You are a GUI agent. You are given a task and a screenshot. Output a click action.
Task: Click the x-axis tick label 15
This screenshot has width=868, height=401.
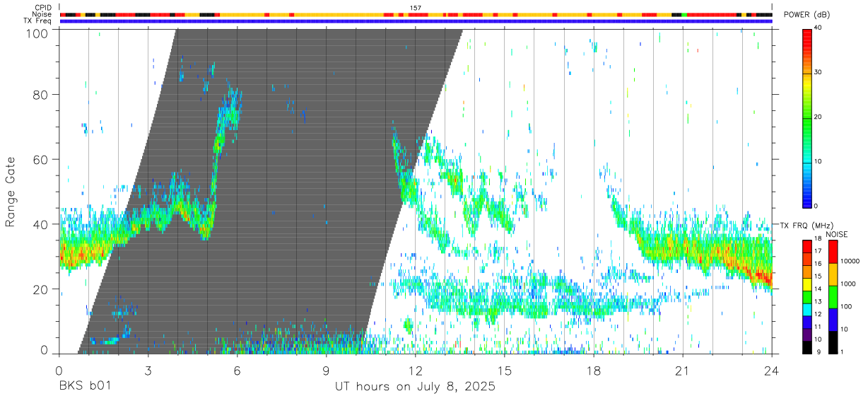[x=505, y=370]
